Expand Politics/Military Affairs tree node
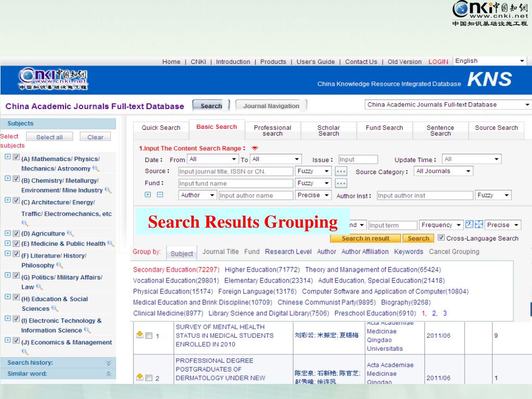This screenshot has height=399, width=532. 7,275
